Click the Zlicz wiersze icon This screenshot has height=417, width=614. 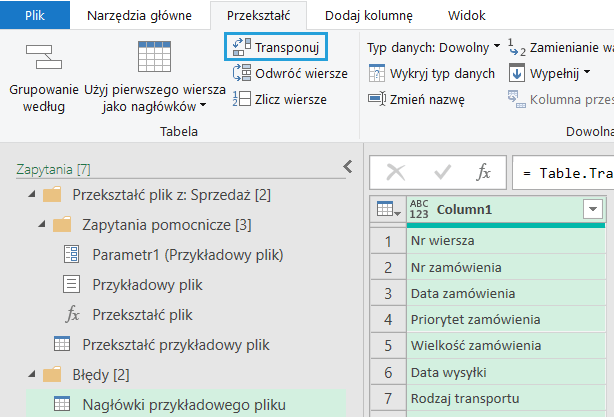[x=241, y=98]
